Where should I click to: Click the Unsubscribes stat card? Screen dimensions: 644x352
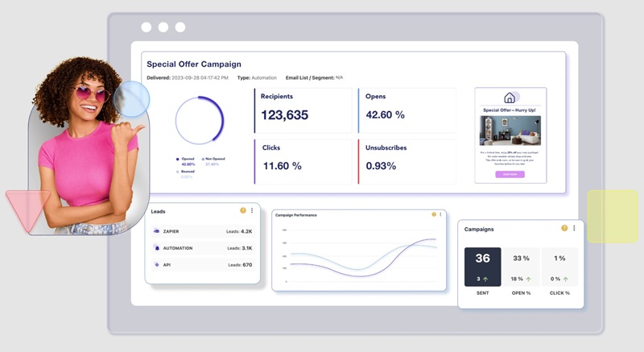[407, 160]
